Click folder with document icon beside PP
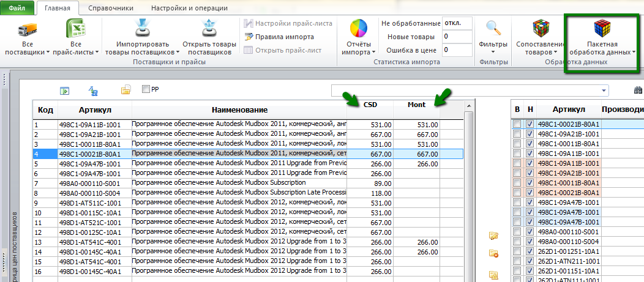The height and width of the screenshot is (282, 644). (125, 91)
